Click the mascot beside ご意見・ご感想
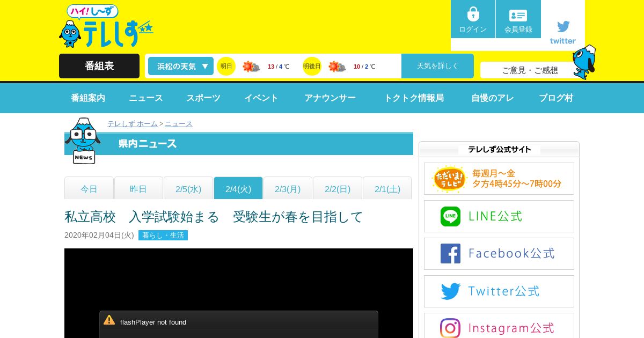Image resolution: width=644 pixels, height=338 pixels. point(584,62)
